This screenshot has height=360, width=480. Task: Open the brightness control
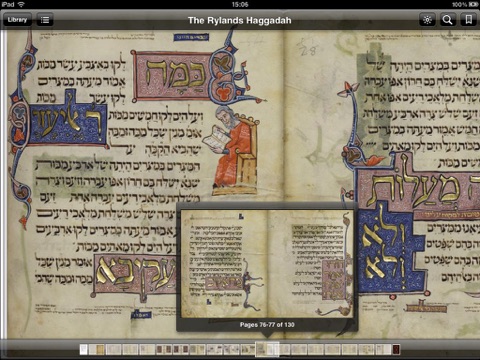point(427,20)
